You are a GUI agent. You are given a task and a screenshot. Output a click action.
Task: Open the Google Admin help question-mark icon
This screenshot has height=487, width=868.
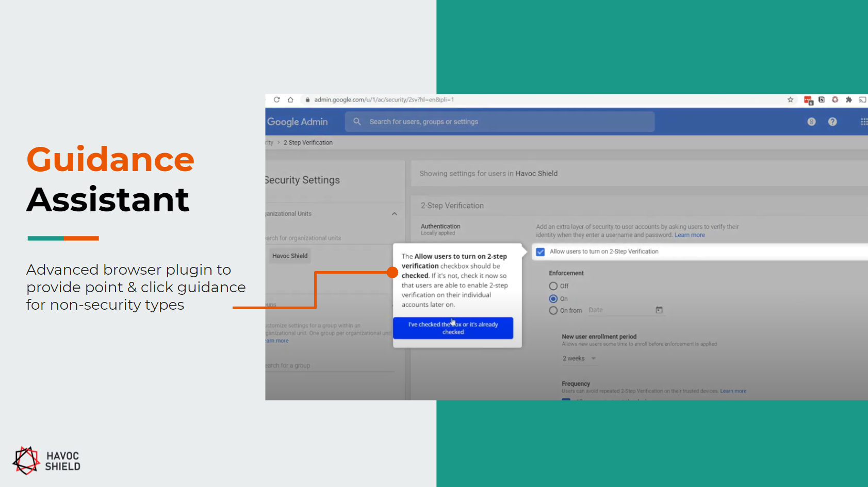(832, 122)
